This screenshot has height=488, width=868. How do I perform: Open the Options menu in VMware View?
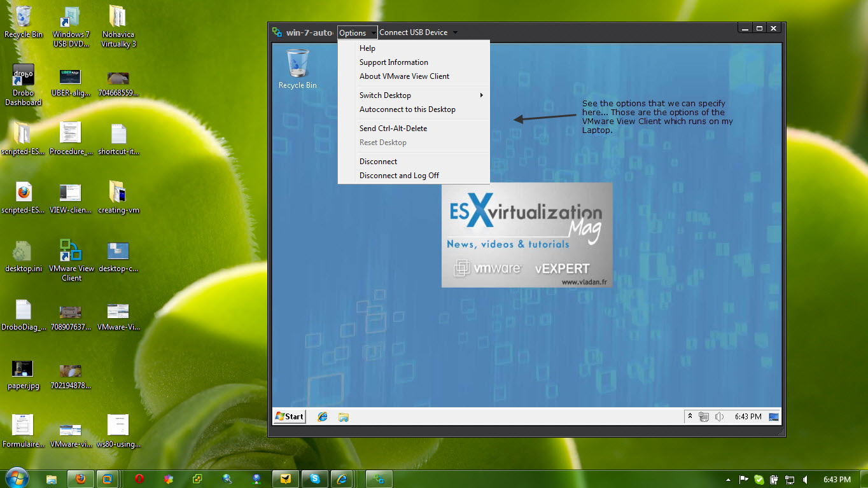[x=357, y=33]
